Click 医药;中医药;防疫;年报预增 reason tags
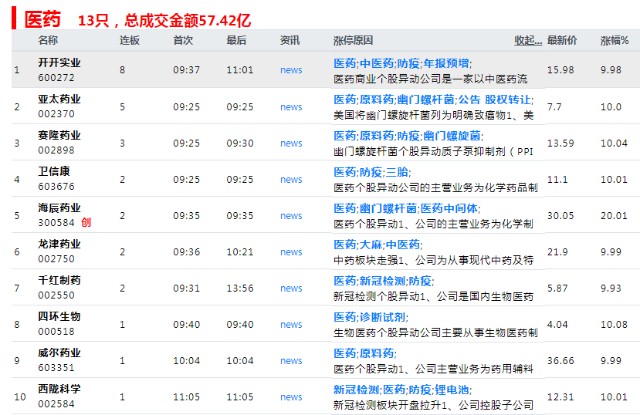640x415 pixels. click(402, 63)
